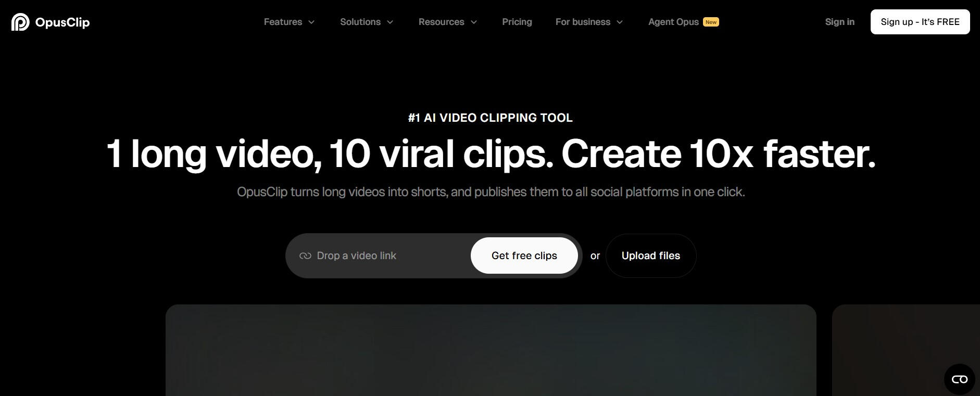Expand the For business chevron
Viewport: 980px width, 396px height.
pyautogui.click(x=620, y=22)
